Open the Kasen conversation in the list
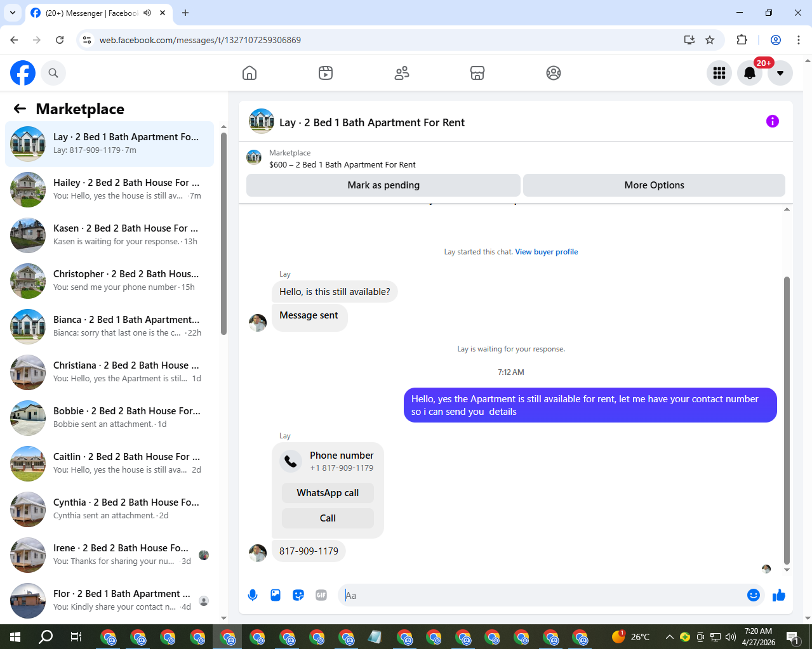This screenshot has height=649, width=812. [x=110, y=235]
